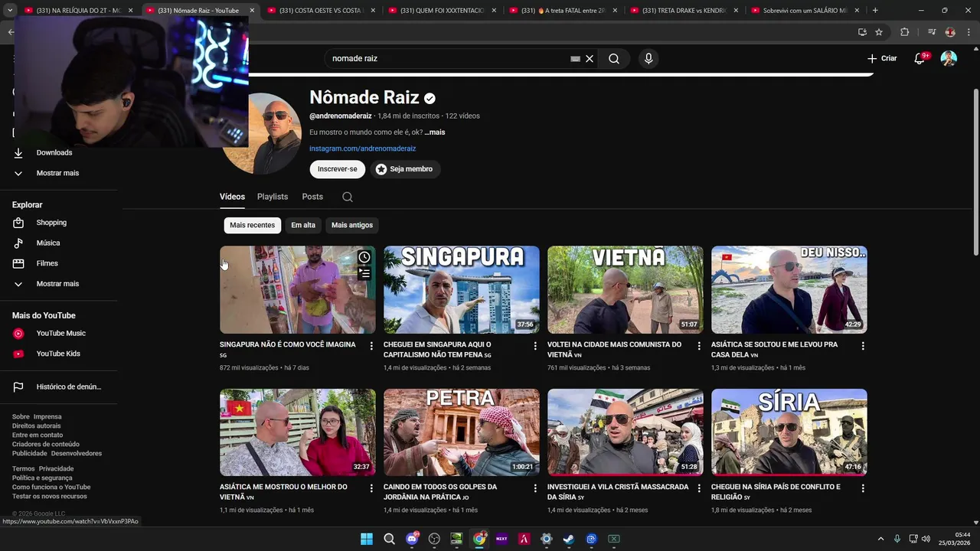The width and height of the screenshot is (980, 551).
Task: Open the account avatar menu
Action: pos(949,58)
